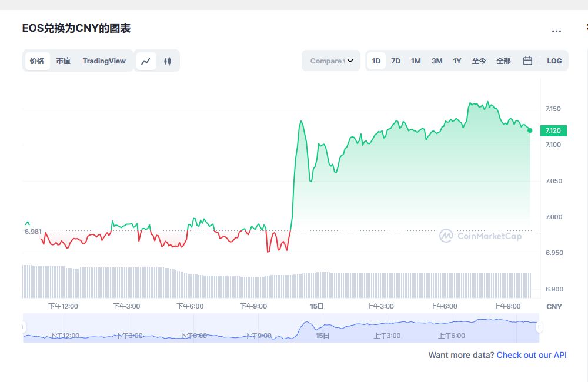
Task: Click the green current price dot
Action: (530, 130)
